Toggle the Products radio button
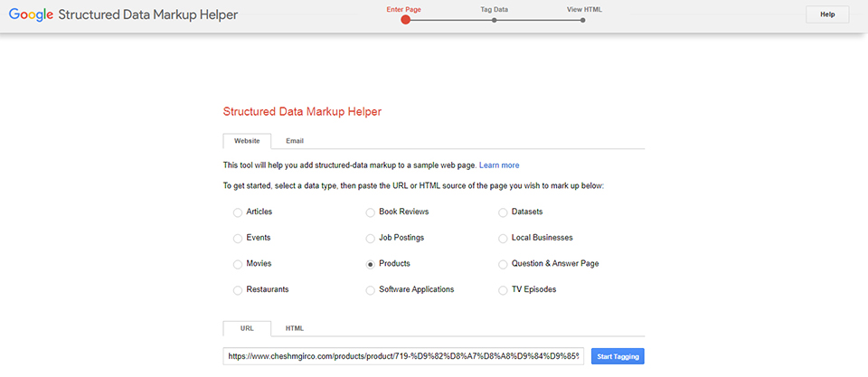 [x=371, y=265]
